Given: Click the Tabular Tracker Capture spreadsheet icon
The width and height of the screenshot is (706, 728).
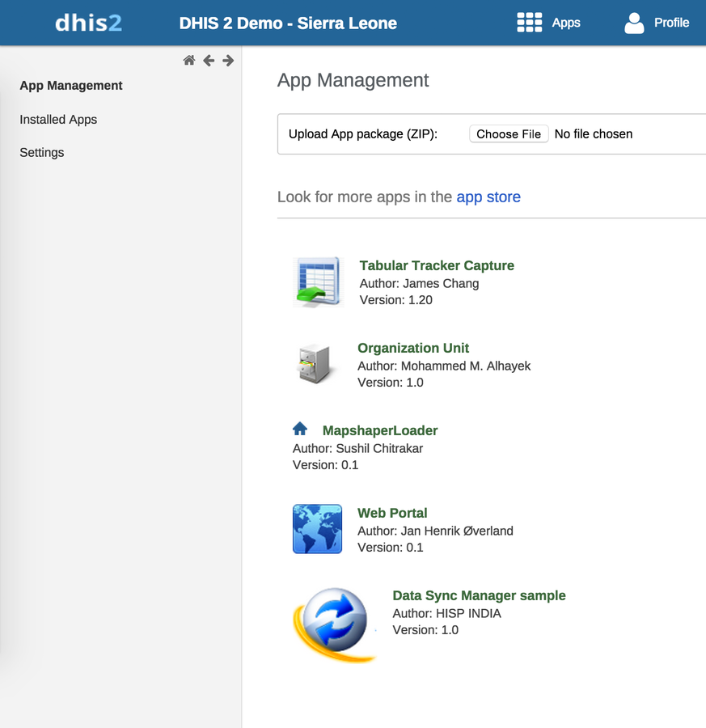Looking at the screenshot, I should (x=319, y=281).
